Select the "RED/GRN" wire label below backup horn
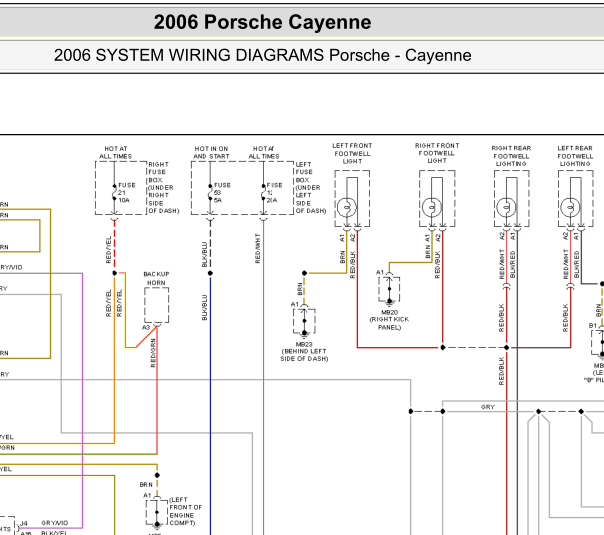Image resolution: width=604 pixels, height=535 pixels. click(153, 353)
